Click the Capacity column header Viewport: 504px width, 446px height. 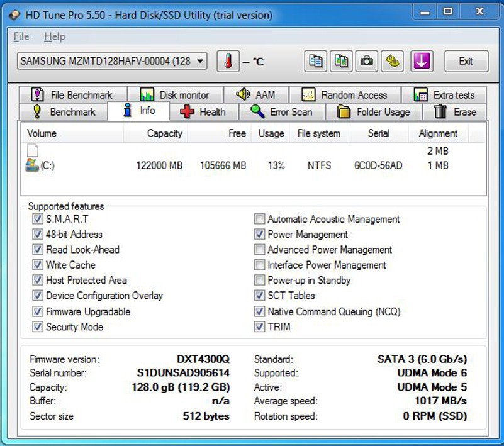click(x=164, y=133)
